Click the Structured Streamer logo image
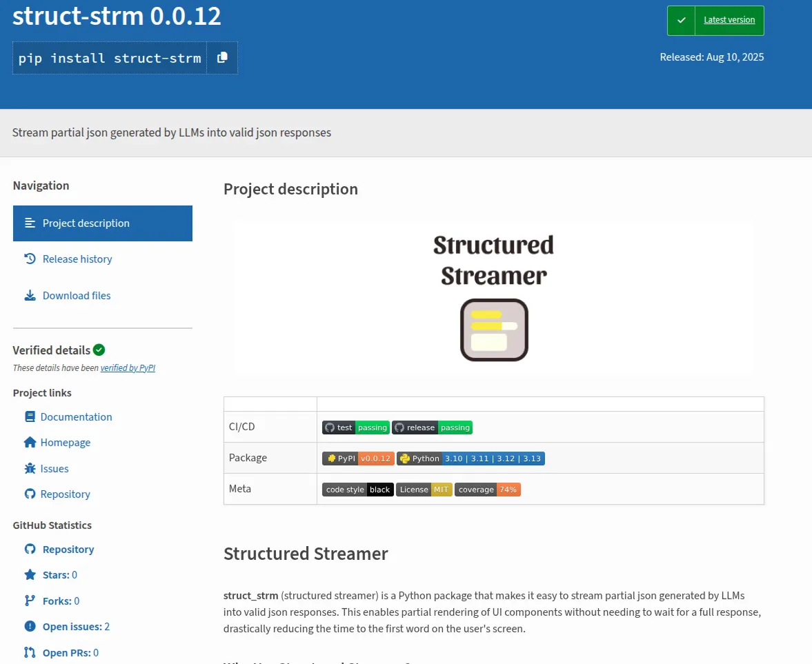 [494, 297]
